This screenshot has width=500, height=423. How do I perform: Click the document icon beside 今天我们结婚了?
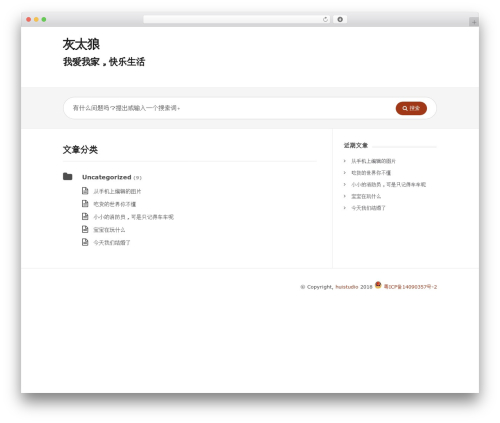pos(85,242)
